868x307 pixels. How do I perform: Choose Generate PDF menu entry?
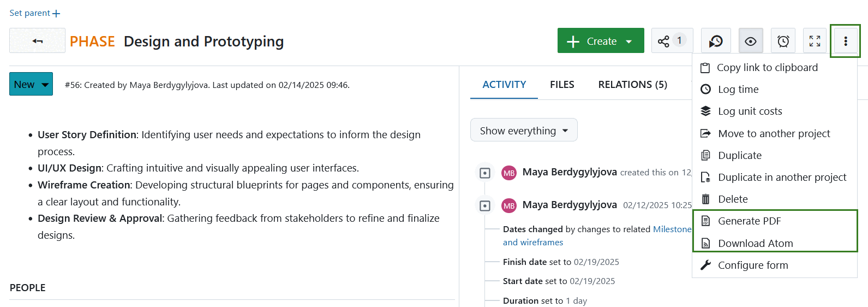click(749, 221)
